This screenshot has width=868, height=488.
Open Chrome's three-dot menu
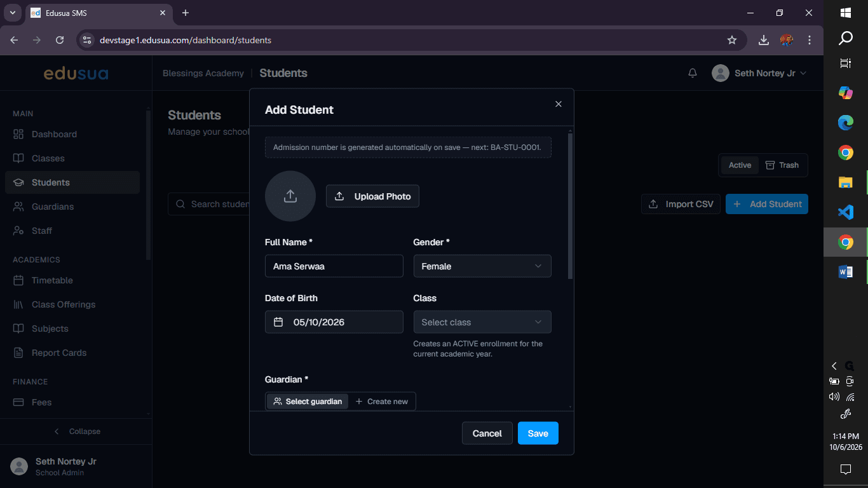pos(810,40)
